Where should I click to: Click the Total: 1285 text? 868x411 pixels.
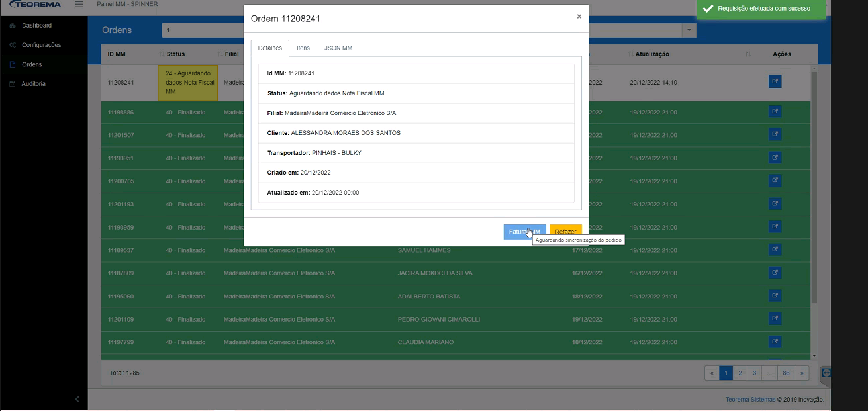click(124, 373)
